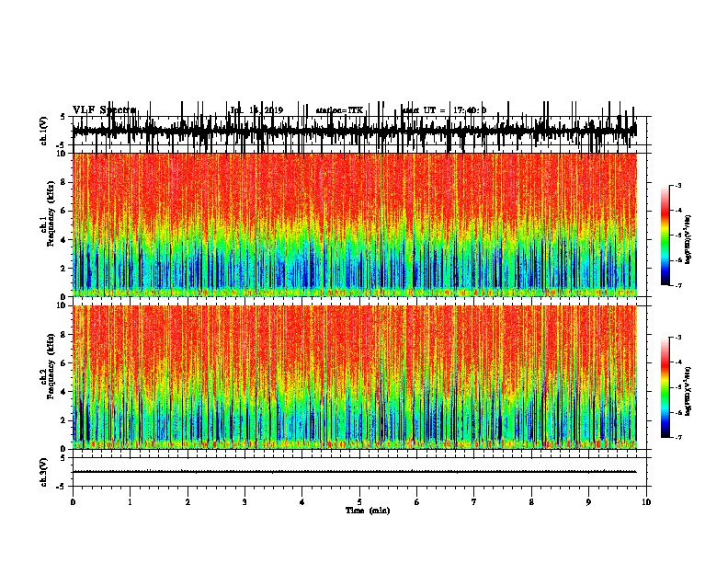Click the "-7" tick on ch.1 colorbar
The width and height of the screenshot is (728, 563).
pyautogui.click(x=677, y=285)
